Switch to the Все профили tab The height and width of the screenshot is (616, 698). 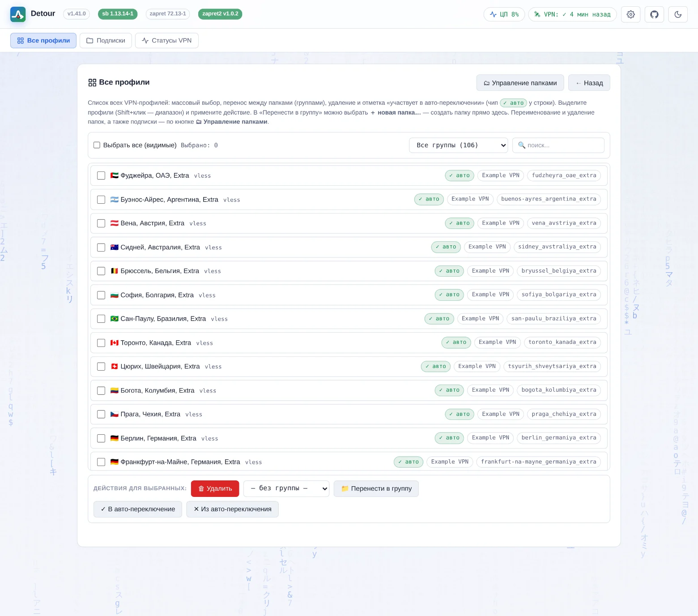pos(43,40)
